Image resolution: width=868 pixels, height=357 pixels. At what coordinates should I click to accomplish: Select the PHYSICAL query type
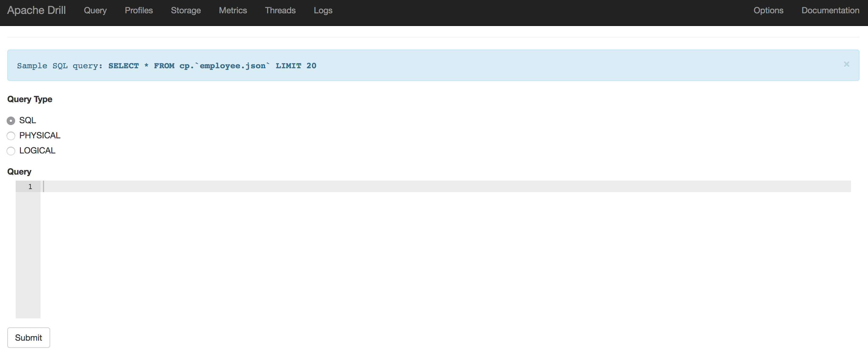(x=11, y=136)
